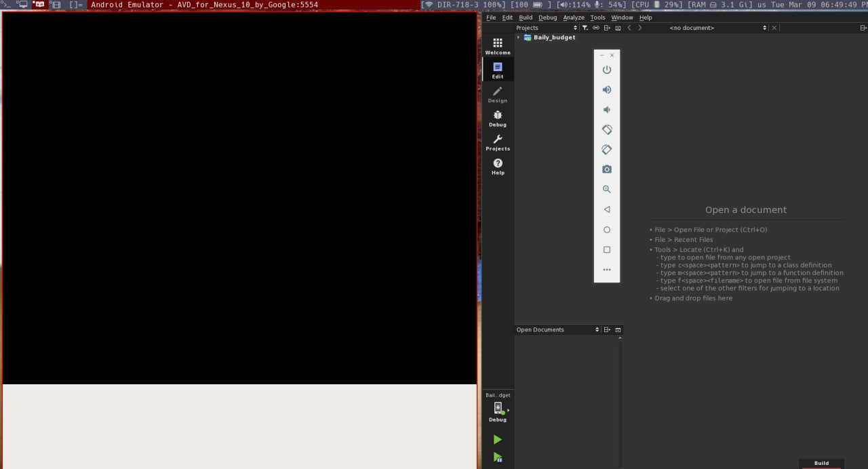Open Help menu in menu bar
The height and width of the screenshot is (469, 868).
[x=646, y=18]
